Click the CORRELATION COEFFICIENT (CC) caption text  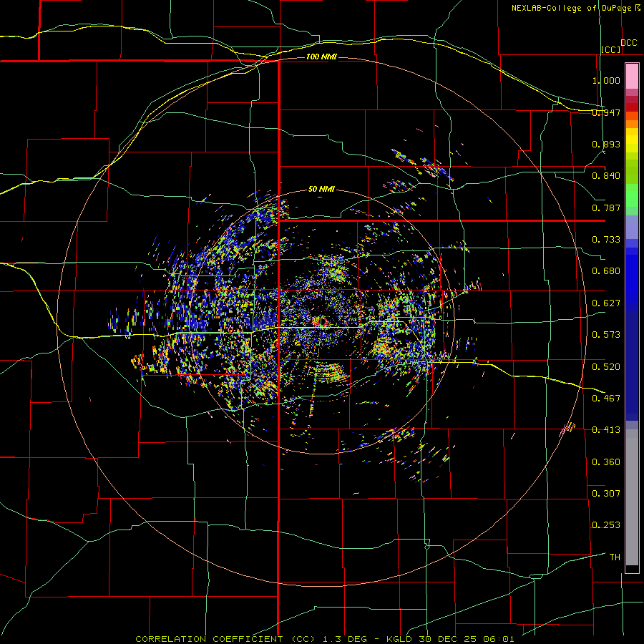coord(225,639)
